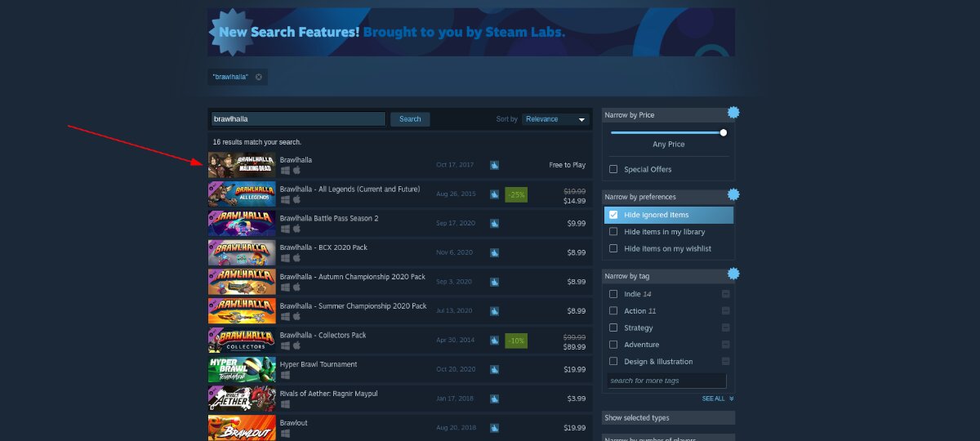Viewport: 980px width, 441px height.
Task: Tick the Design & Illustration tag checkbox
Action: coord(613,361)
